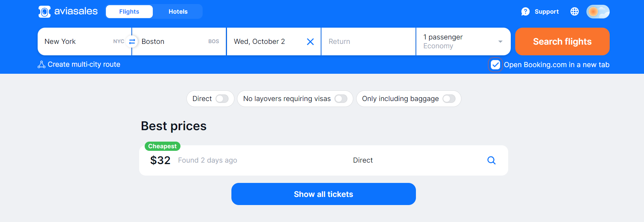644x222 pixels.
Task: Expand the passenger and class dropdown
Action: click(463, 42)
